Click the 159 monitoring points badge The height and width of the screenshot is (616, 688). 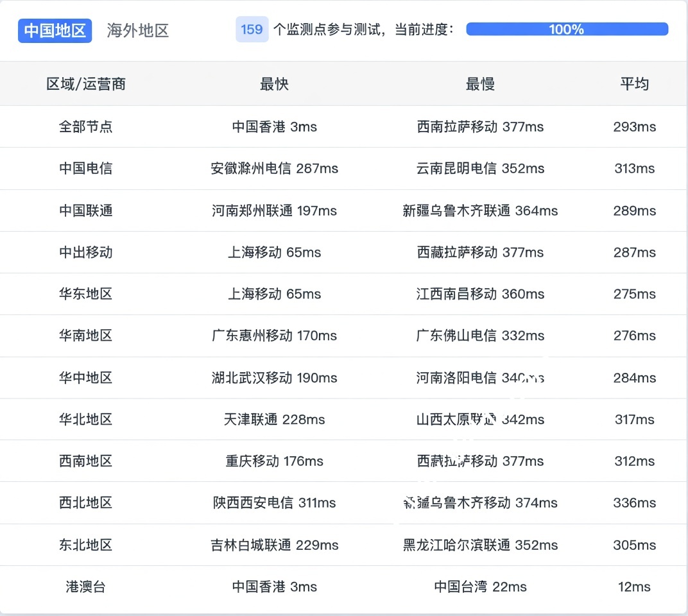pos(252,30)
